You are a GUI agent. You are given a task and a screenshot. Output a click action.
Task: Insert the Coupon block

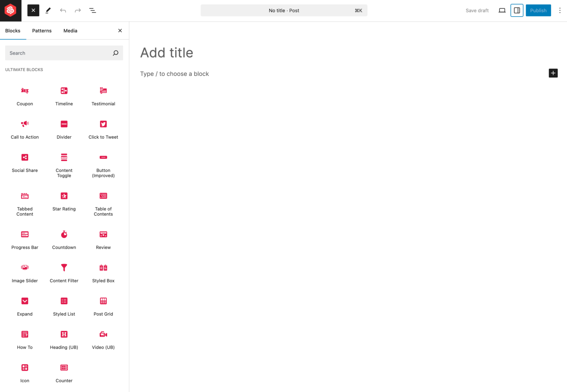pyautogui.click(x=25, y=96)
